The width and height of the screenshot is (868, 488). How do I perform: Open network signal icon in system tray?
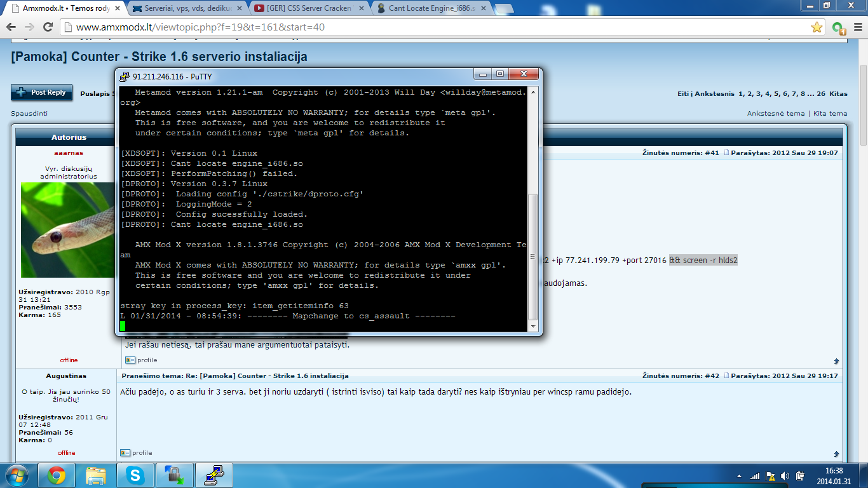[x=755, y=476]
